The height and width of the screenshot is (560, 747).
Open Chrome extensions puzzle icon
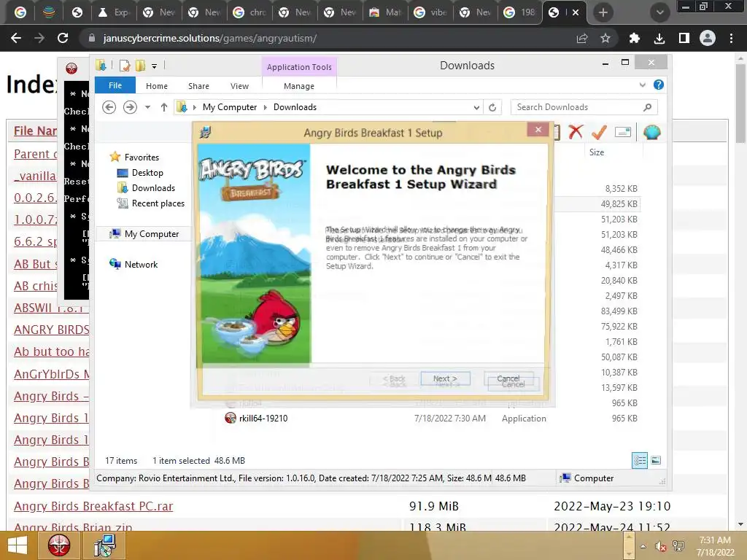click(634, 38)
